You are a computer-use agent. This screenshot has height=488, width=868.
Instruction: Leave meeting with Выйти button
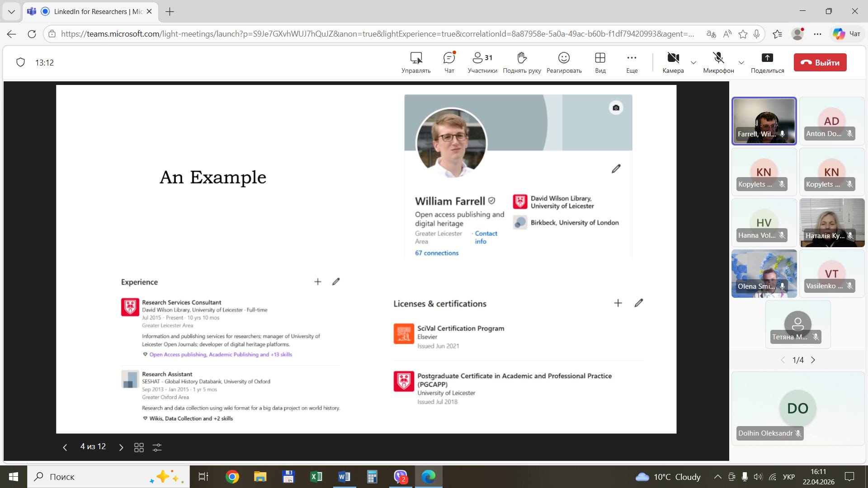(820, 62)
